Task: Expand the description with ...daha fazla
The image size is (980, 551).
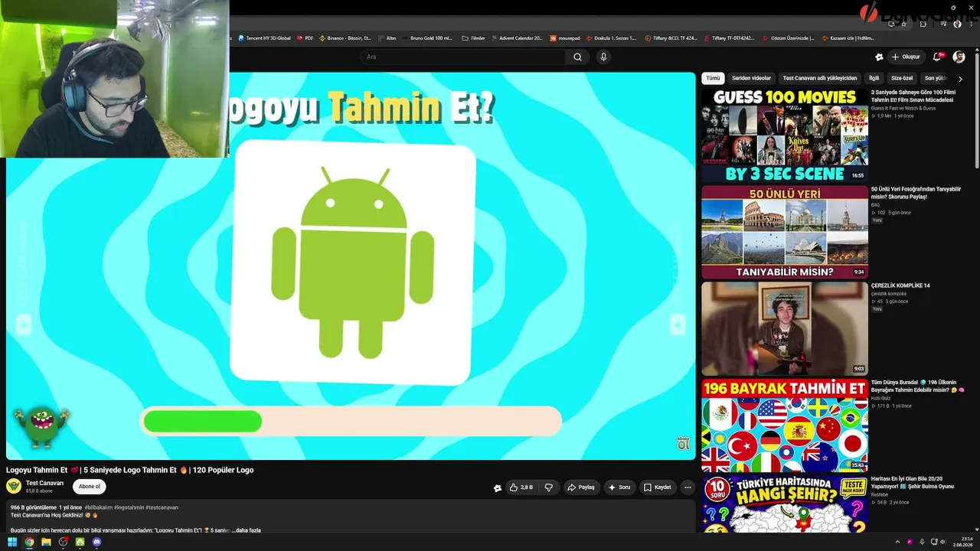Action: 245,530
